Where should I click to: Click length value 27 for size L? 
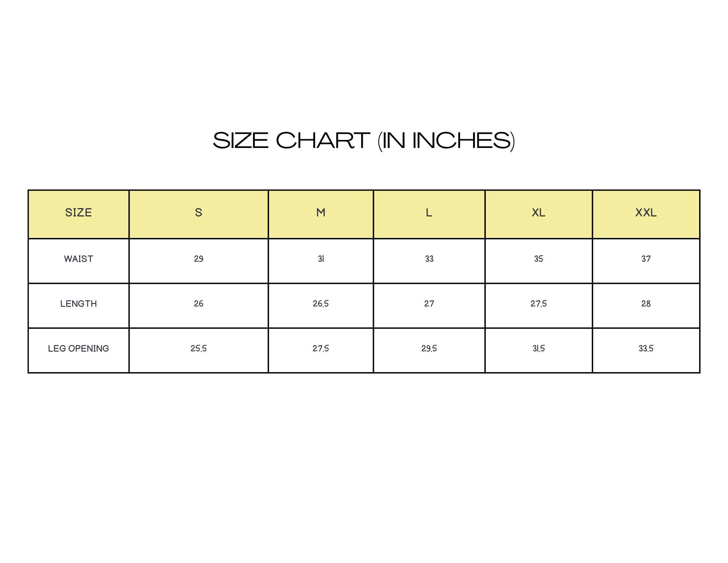(x=429, y=304)
